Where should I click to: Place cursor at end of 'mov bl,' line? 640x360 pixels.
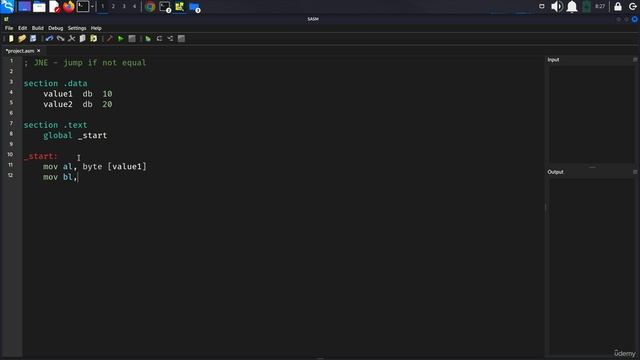[x=78, y=177]
